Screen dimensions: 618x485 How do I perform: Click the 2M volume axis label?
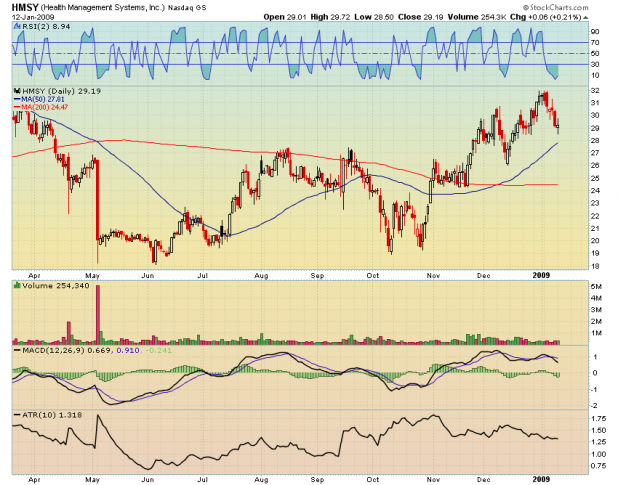pyautogui.click(x=596, y=321)
